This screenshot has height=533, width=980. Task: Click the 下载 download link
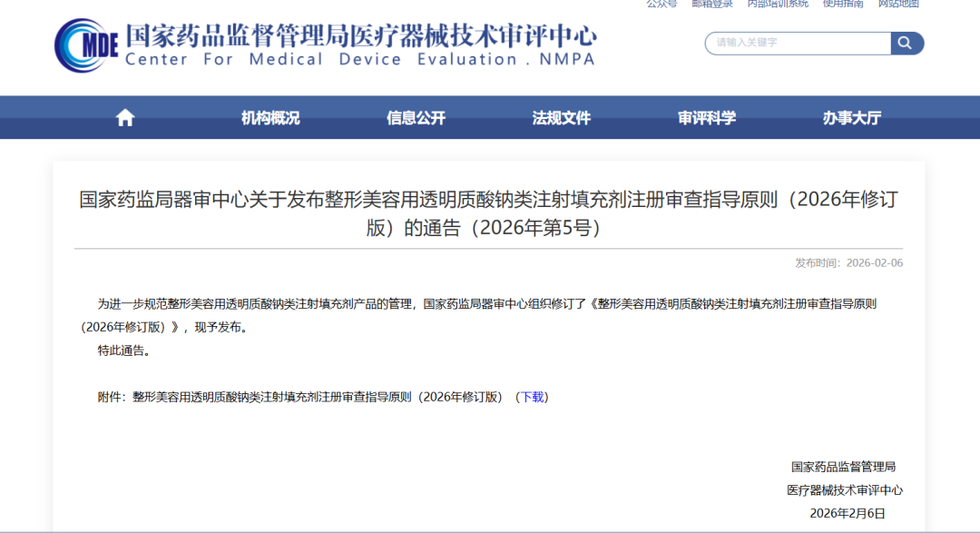pyautogui.click(x=534, y=396)
